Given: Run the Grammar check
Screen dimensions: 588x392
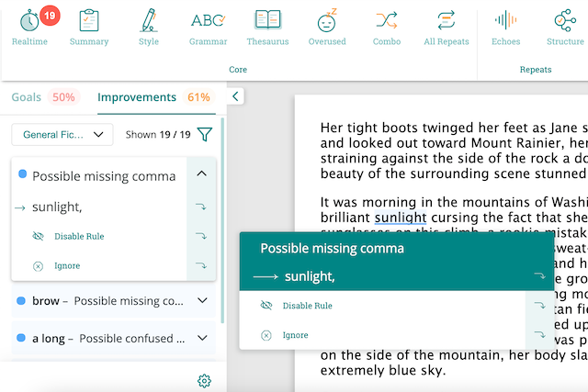Looking at the screenshot, I should [x=209, y=28].
